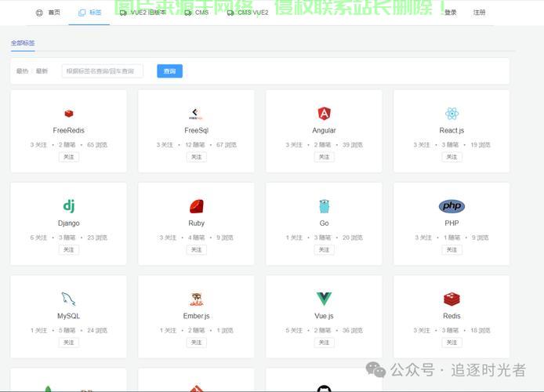544x392 pixels.
Task: Focus the tag name search field
Action: [103, 71]
